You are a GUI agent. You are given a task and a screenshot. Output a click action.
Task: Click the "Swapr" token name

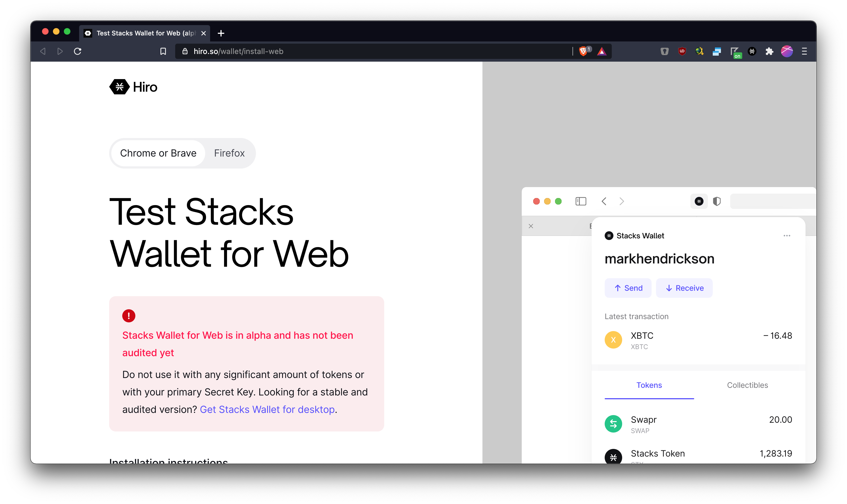pyautogui.click(x=643, y=420)
